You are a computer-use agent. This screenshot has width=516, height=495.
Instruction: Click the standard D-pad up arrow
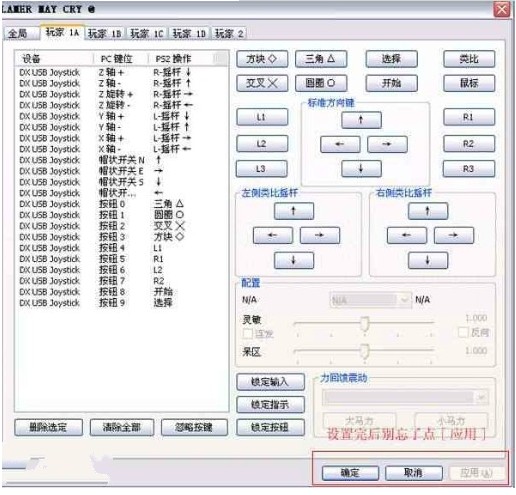pyautogui.click(x=361, y=120)
